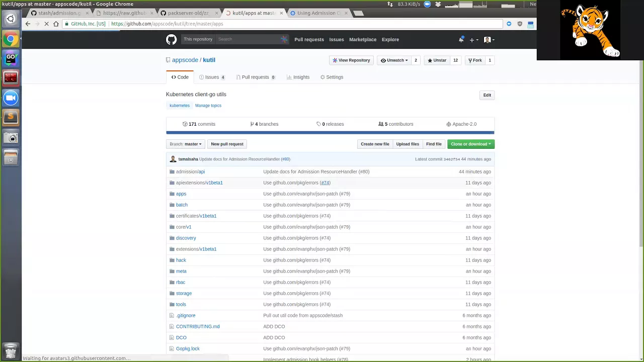The width and height of the screenshot is (644, 362).
Task: Open the user avatar menu
Action: (489, 40)
